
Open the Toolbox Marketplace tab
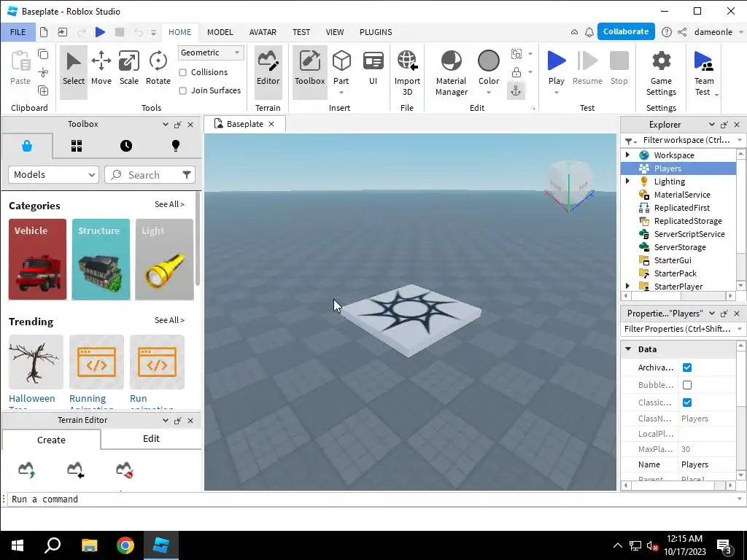[27, 146]
